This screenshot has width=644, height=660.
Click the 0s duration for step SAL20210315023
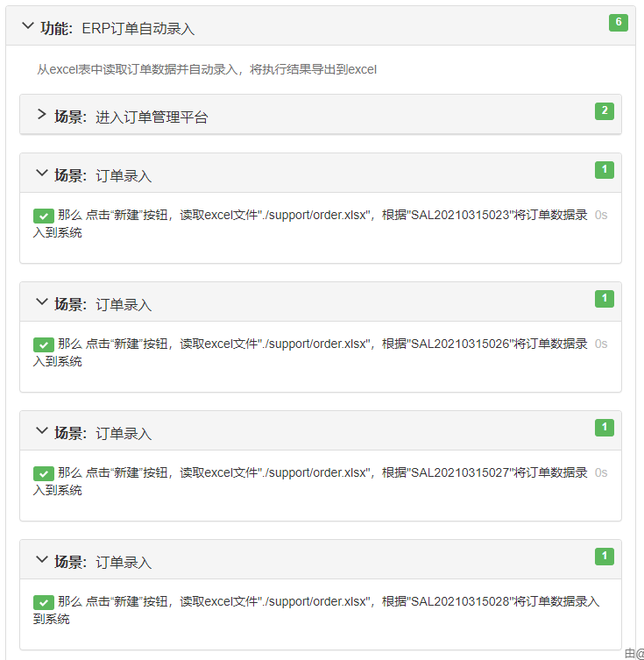coord(601,215)
